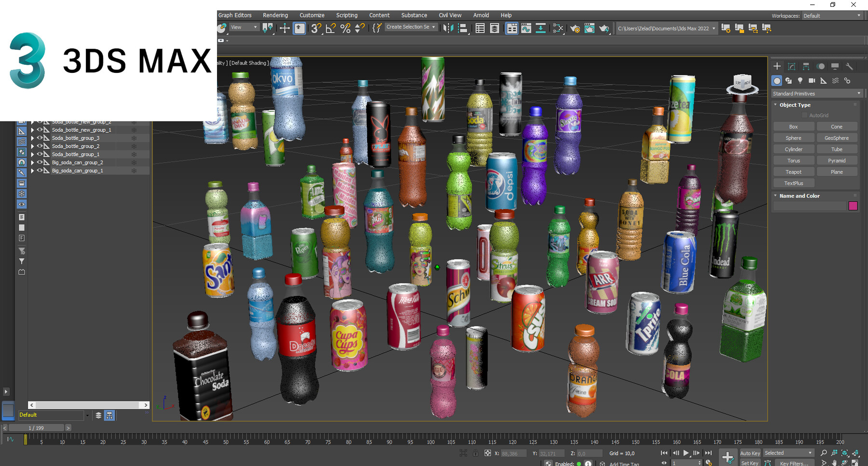Click the Zoom magnifier navigation icon
868x466 pixels.
824,453
